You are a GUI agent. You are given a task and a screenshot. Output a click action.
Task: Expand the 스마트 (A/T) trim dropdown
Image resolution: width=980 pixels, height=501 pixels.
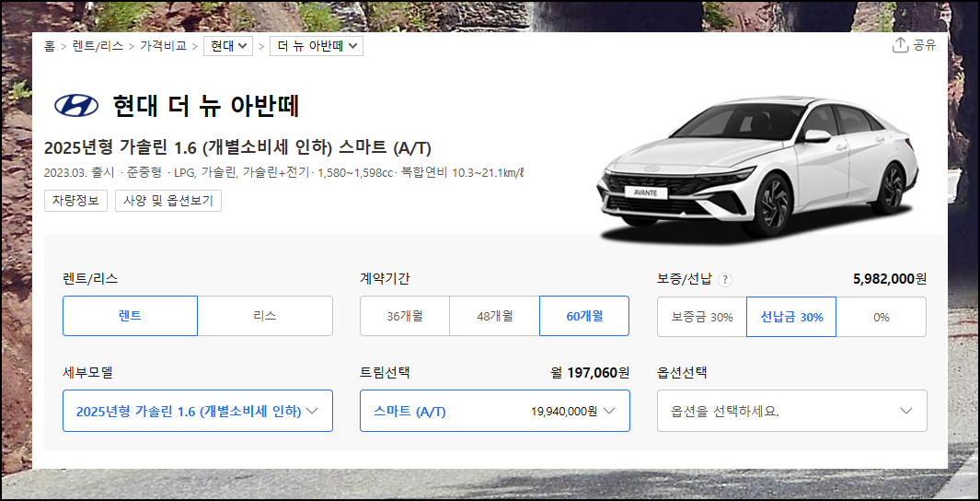[x=495, y=411]
